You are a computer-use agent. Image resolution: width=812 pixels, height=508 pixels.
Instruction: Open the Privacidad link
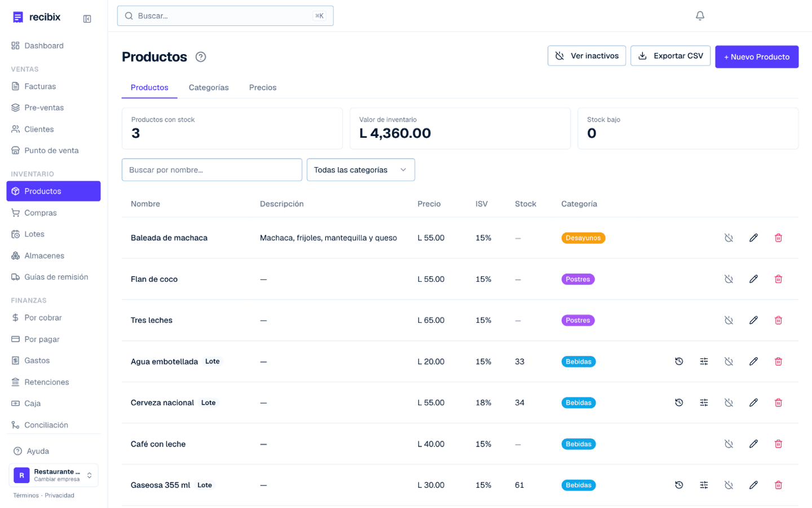60,496
